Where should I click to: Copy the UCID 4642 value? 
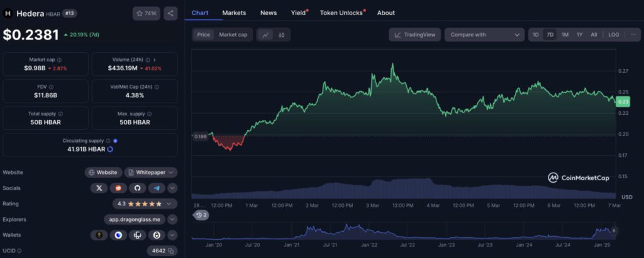tap(170, 250)
